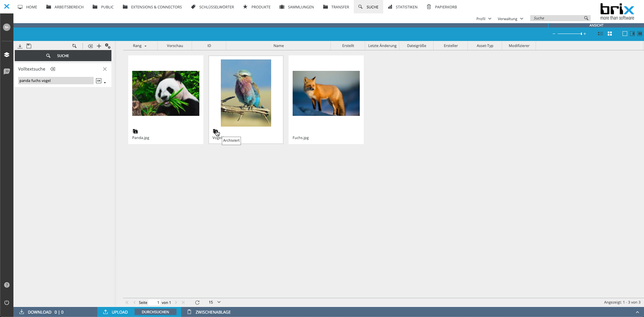The height and width of the screenshot is (317, 644).
Task: Save the search with the floppy disk icon
Action: pyautogui.click(x=29, y=46)
